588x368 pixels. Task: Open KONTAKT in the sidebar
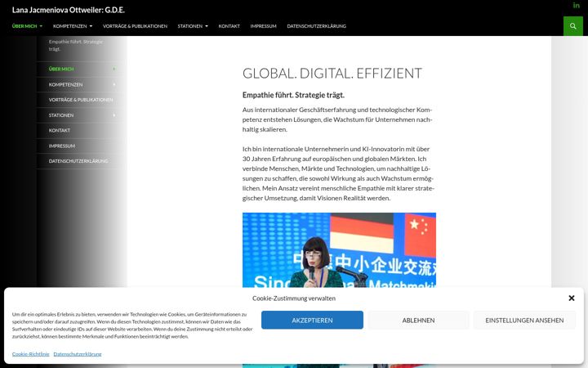[x=60, y=131]
